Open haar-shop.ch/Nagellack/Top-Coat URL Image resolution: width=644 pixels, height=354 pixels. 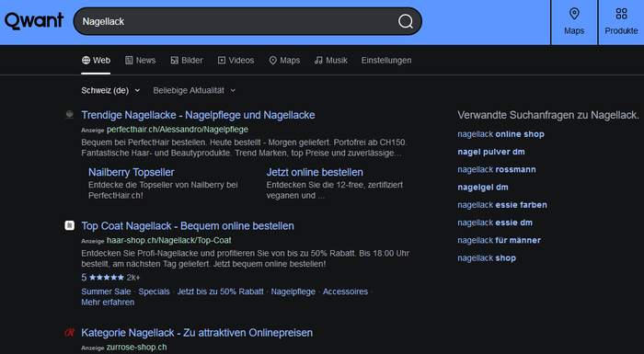coord(168,240)
